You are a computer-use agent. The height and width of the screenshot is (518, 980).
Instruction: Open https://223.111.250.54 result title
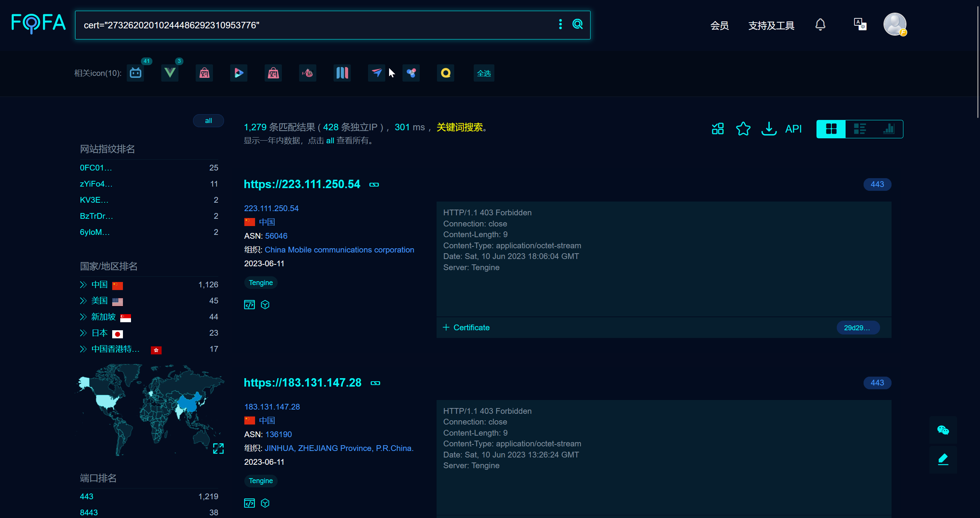302,184
